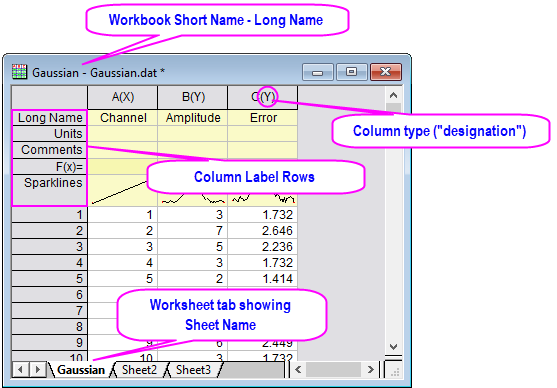Screen dimensions: 557x388
Task: Click Error cell 1.732 in row 4
Action: (x=263, y=263)
